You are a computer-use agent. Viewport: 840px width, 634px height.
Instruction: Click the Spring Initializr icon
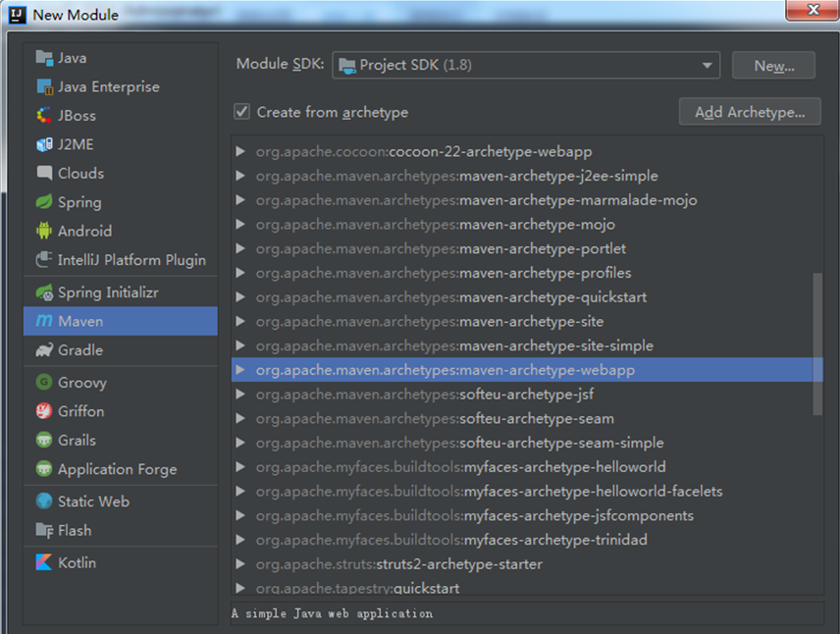coord(44,292)
